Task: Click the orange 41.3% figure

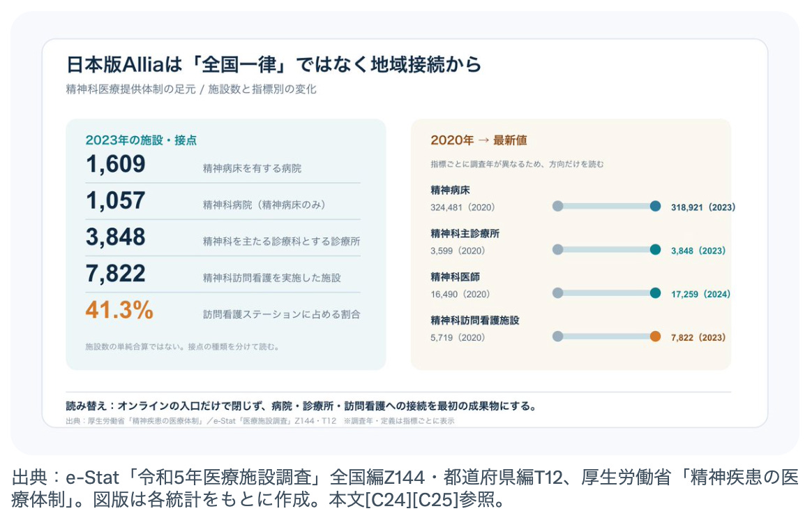Action: tap(119, 310)
